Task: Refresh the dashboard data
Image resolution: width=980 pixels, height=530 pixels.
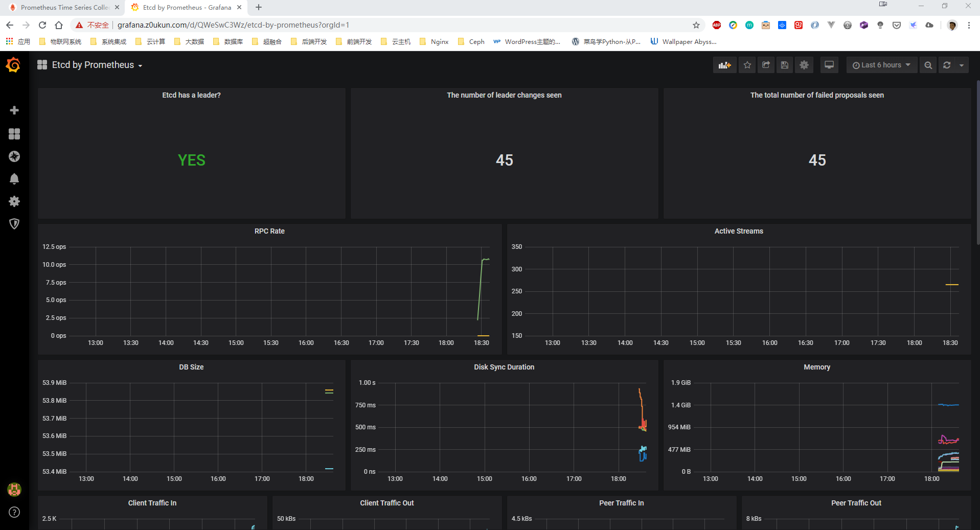Action: click(x=947, y=65)
